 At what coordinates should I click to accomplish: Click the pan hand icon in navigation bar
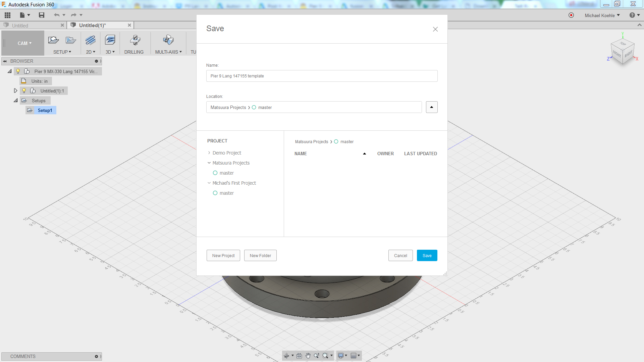(308, 356)
